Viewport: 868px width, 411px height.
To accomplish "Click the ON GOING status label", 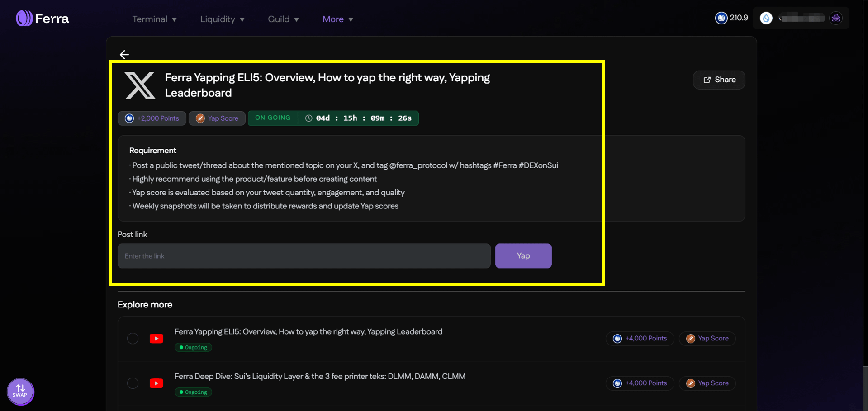I will pos(273,118).
